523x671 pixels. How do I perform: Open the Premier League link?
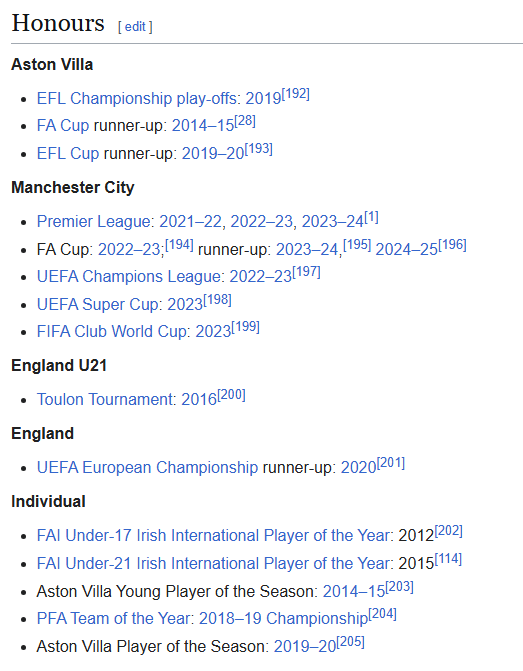pos(94,221)
